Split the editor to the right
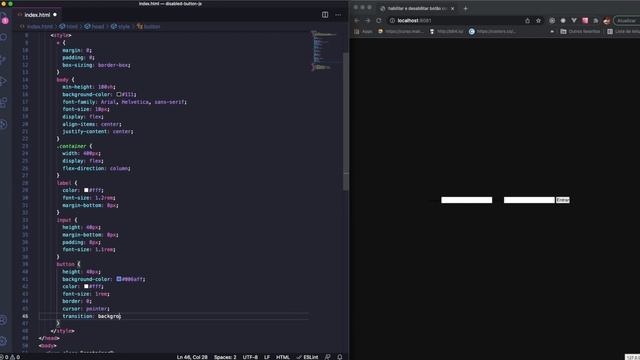The image size is (640, 360). pos(325,15)
